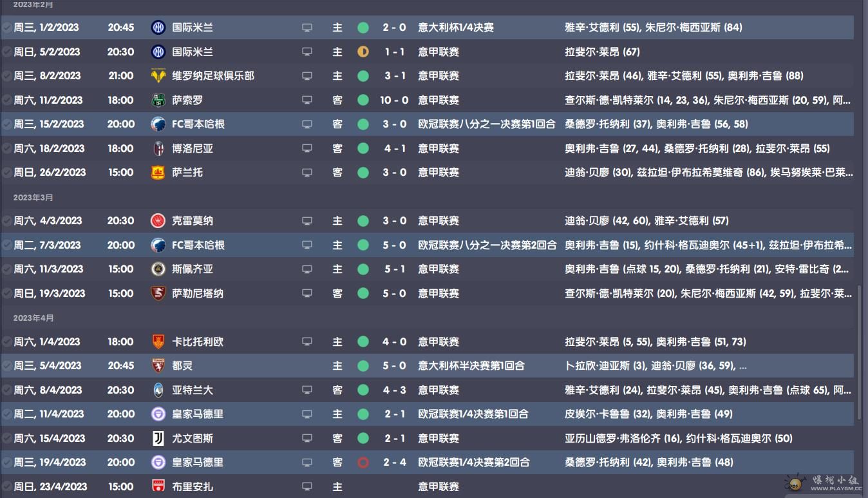
Task: Open the Juventus (尤文图斯) badge icon
Action: tap(158, 438)
